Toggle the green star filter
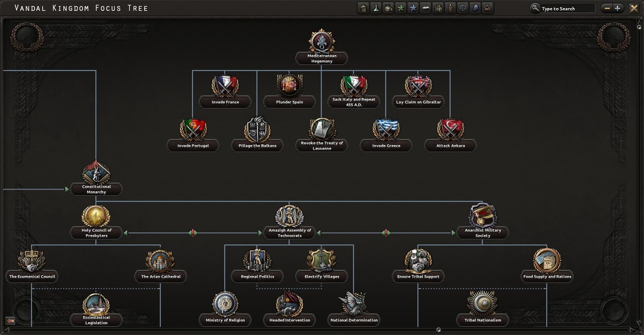The width and height of the screenshot is (644, 335). 401,8
